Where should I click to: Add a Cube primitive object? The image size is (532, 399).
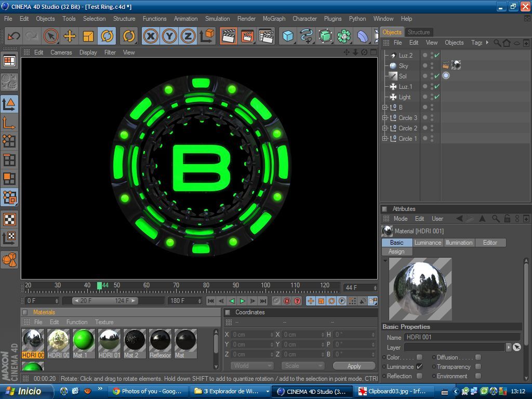pos(288,36)
